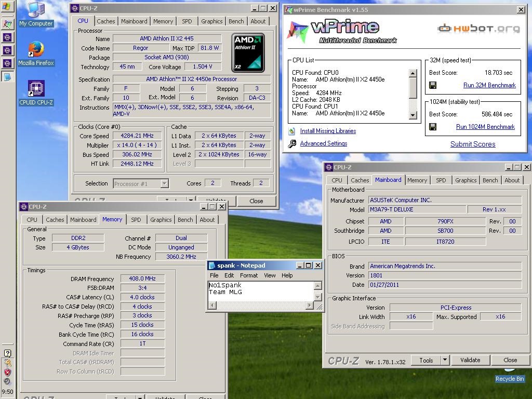
Task: Click the Notepad title bar icon
Action: tap(212, 265)
